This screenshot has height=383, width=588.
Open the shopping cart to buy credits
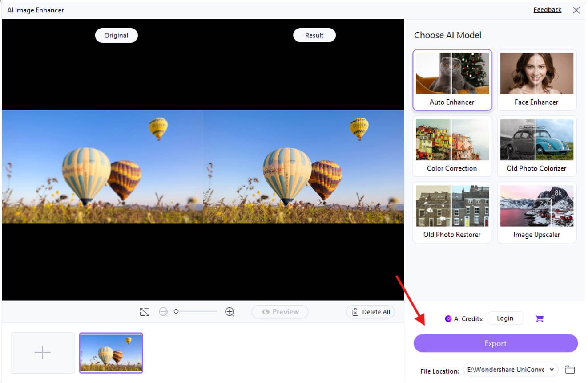(540, 318)
